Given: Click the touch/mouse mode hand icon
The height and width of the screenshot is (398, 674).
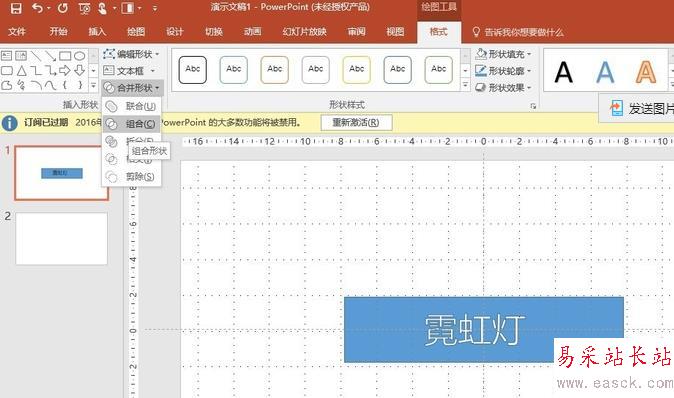Looking at the screenshot, I should (x=102, y=8).
